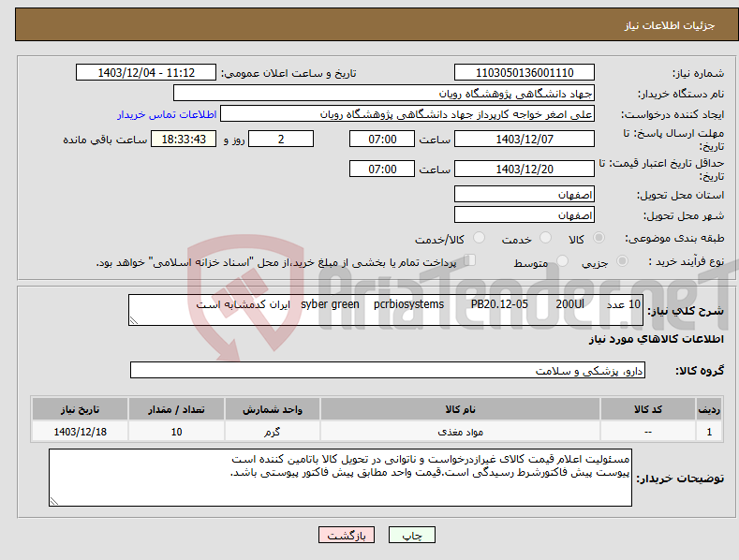Click the need date cell 1403/12/18
The height and width of the screenshot is (560, 739).
click(81, 432)
